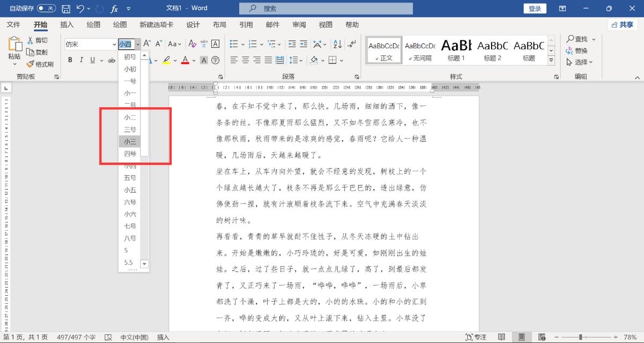The image size is (644, 343).
Task: Open the font color red swatch
Action: [x=185, y=60]
